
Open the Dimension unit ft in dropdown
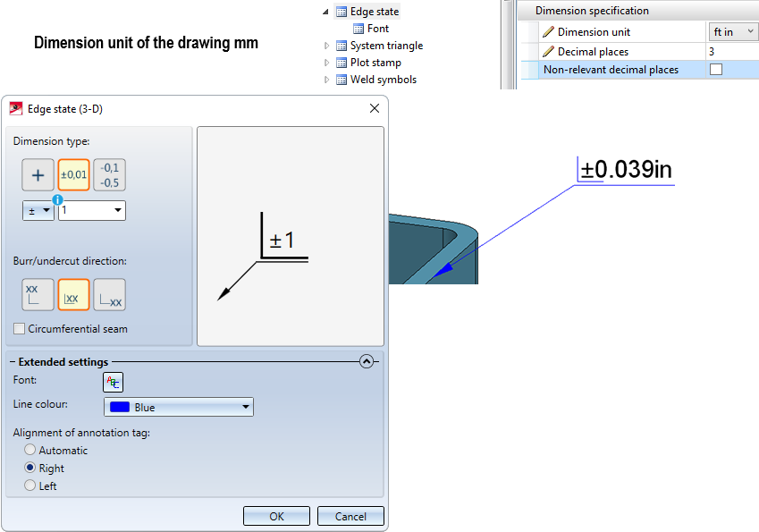733,32
